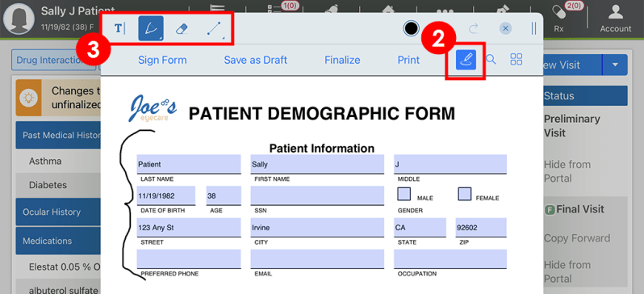Click the redo arrow icon

pos(474,28)
